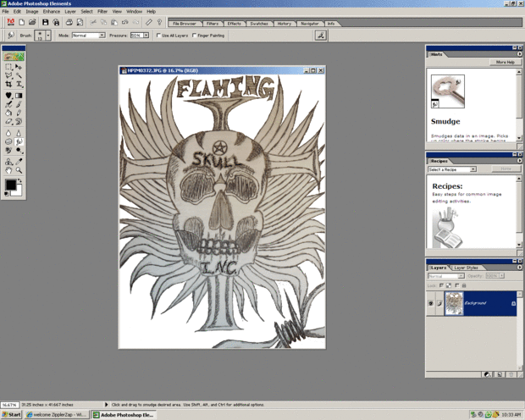Switch to the Layer Styles tab
Viewport: 525px width, 420px height.
click(x=466, y=268)
